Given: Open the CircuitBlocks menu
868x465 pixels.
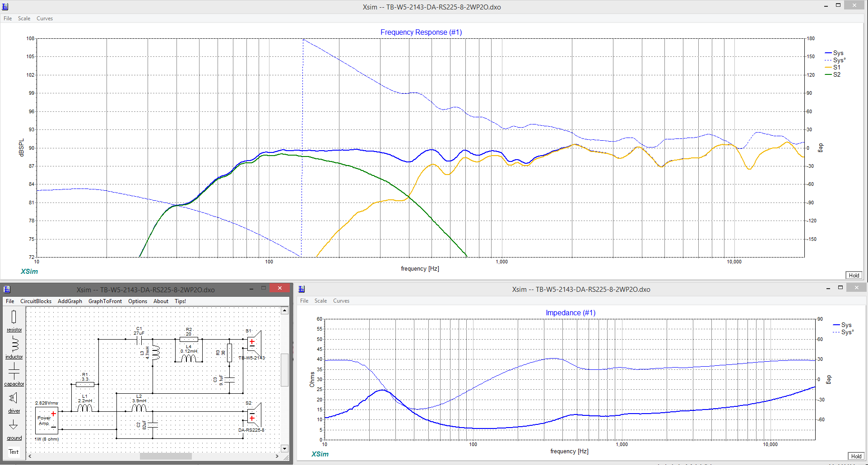Looking at the screenshot, I should click(36, 301).
